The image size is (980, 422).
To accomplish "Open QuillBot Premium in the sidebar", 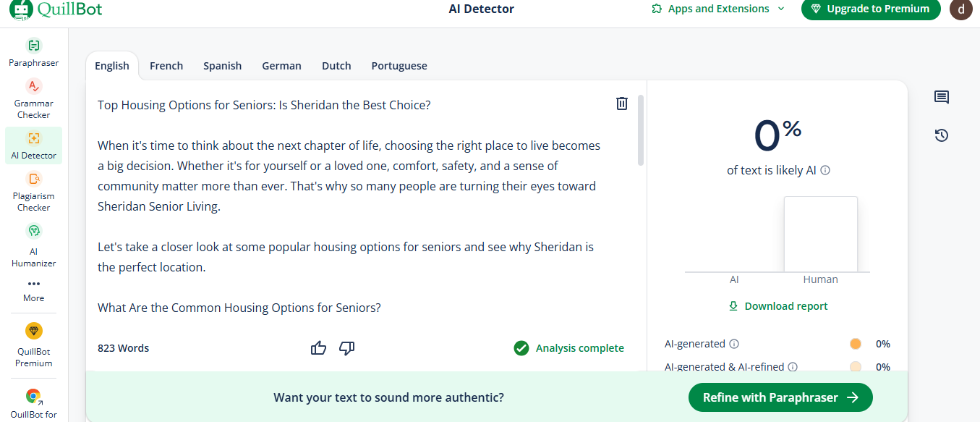I will click(x=34, y=331).
